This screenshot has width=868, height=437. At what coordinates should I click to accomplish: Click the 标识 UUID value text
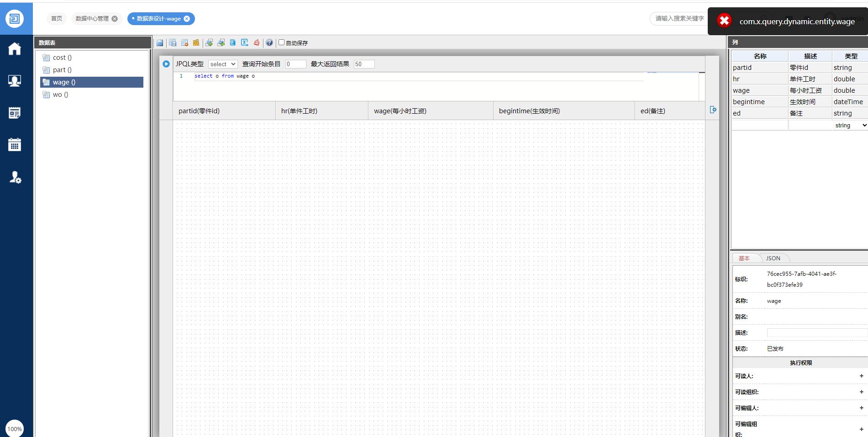[x=802, y=279]
